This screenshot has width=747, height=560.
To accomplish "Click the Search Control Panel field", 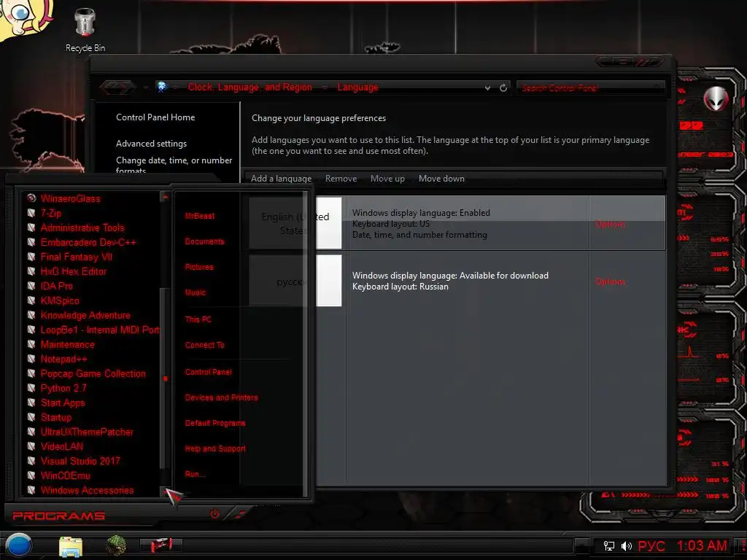I will tap(589, 88).
